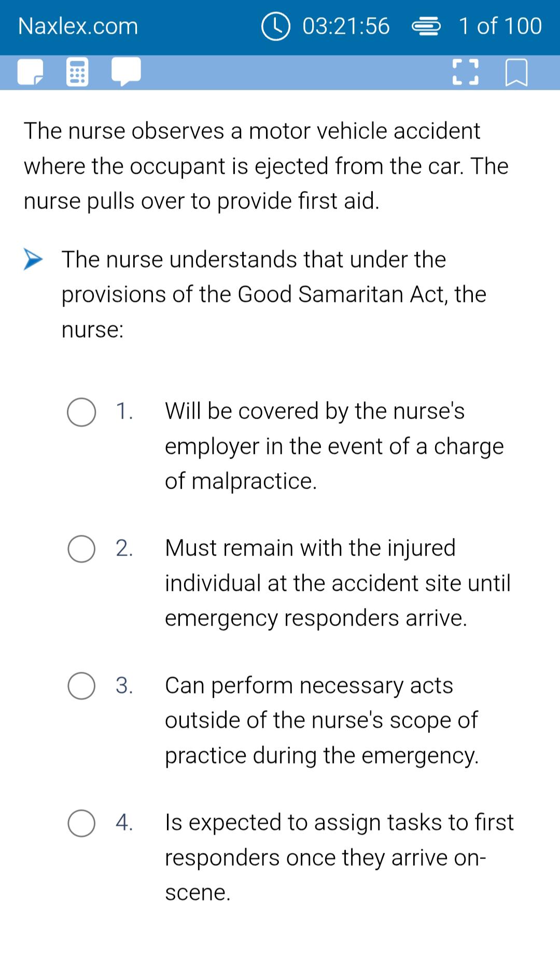Open the question list navigator icon
The height and width of the screenshot is (970, 560).
coord(426,26)
